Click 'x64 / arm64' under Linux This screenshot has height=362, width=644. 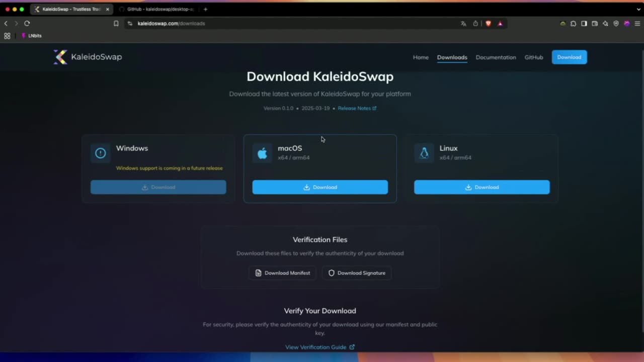point(455,158)
